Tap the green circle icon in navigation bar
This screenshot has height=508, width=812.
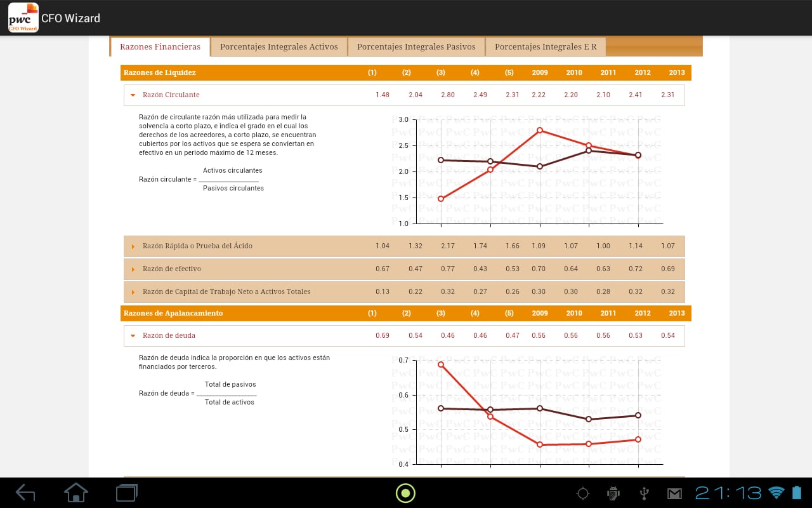click(x=405, y=493)
